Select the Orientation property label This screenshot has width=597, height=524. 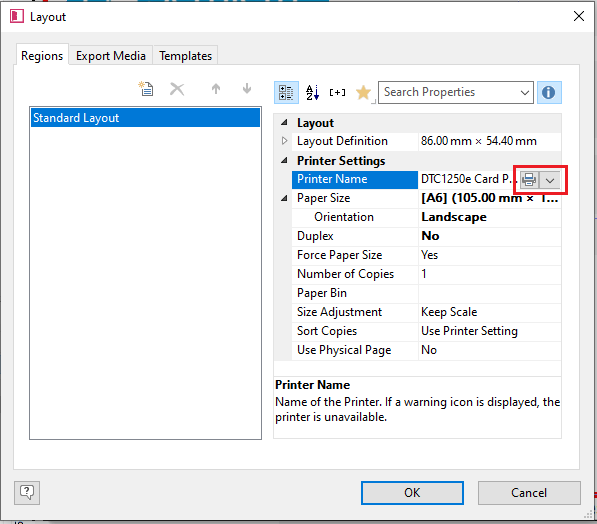click(344, 217)
